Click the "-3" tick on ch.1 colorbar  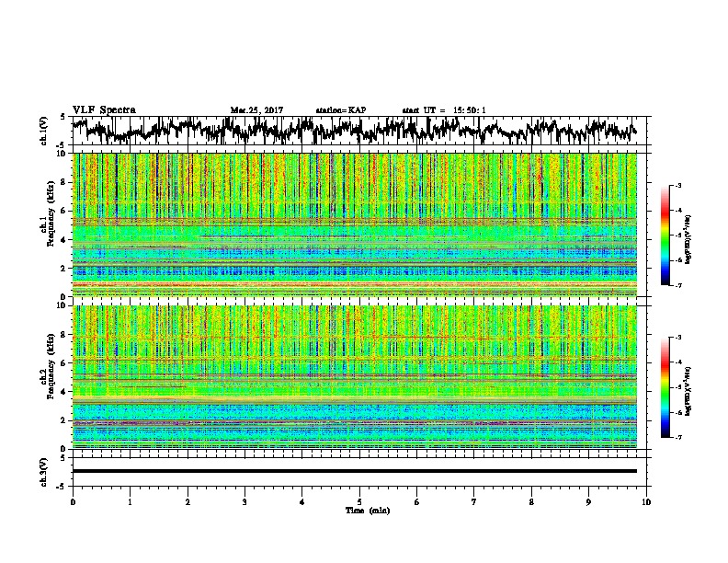click(x=678, y=186)
